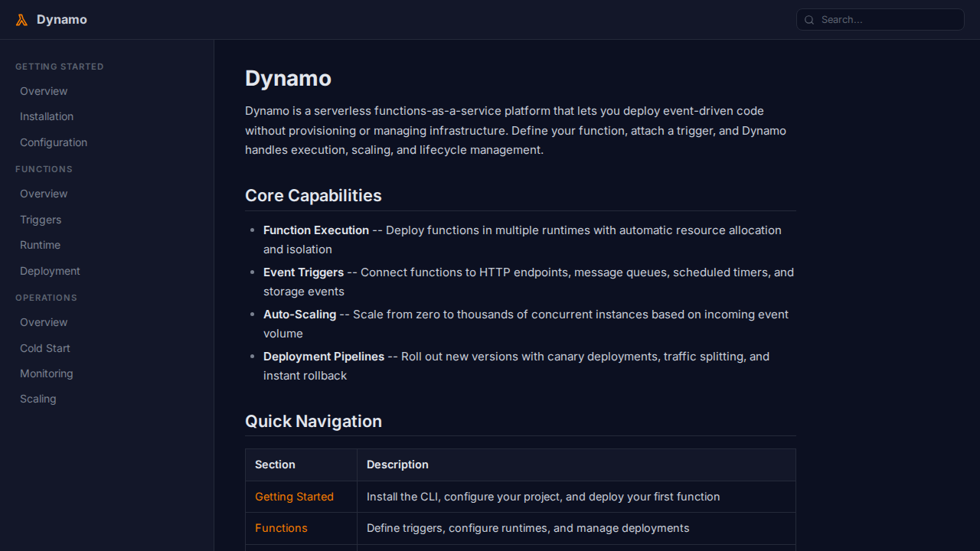Click the Dynamo title in the navbar

(x=61, y=19)
